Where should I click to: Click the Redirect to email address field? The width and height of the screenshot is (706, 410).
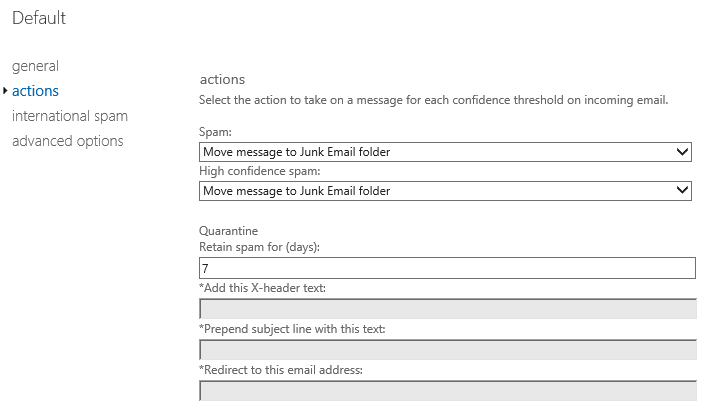[x=447, y=389]
